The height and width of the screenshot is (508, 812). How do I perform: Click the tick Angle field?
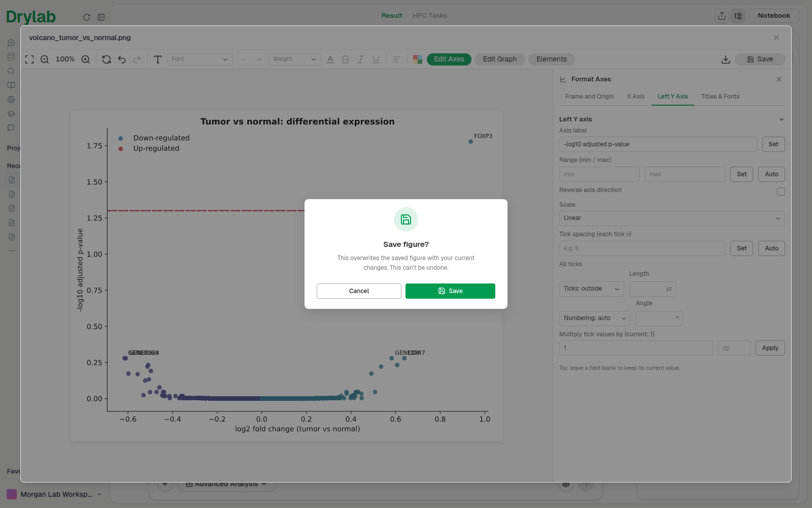659,319
